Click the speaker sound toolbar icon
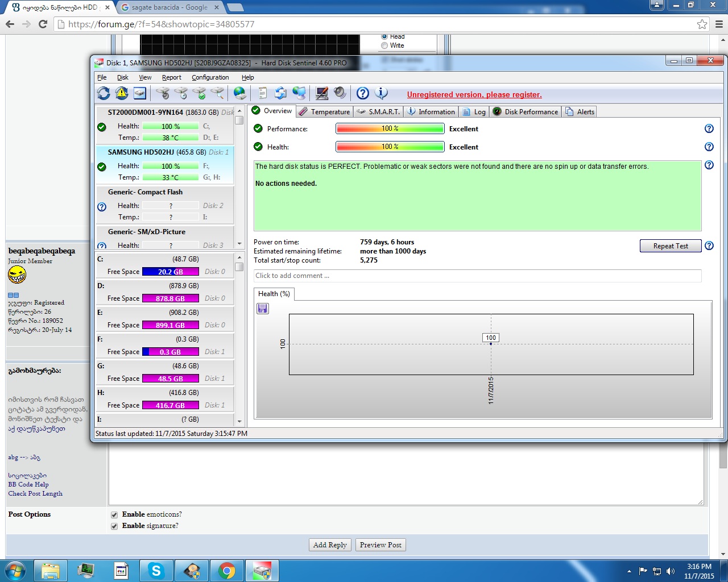Viewport: 728px width, 582px height. tap(340, 93)
